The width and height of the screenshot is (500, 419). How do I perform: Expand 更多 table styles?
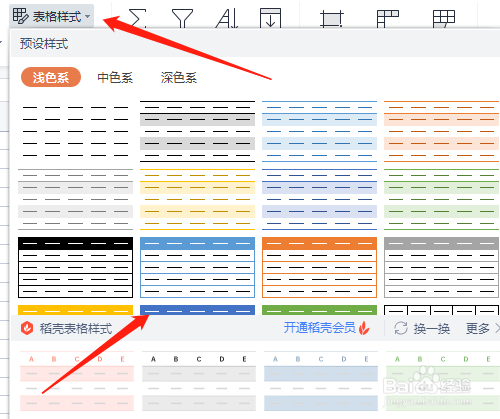pyautogui.click(x=482, y=328)
